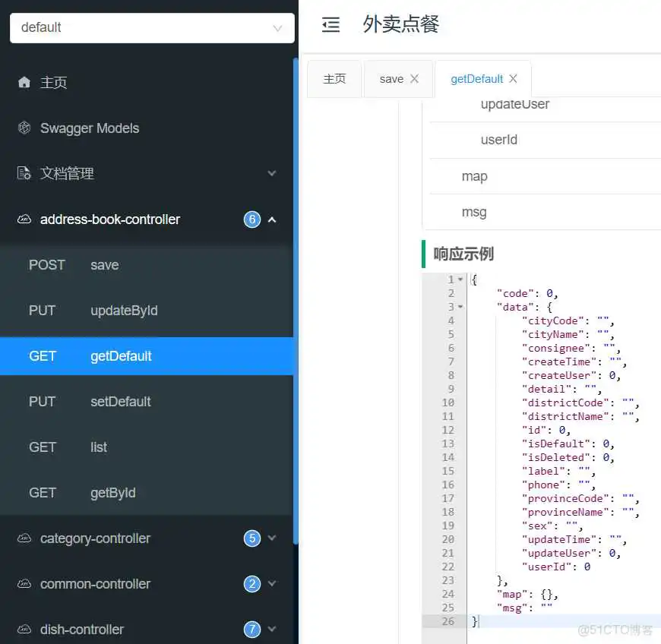Switch to the 主页 tab
Image resolution: width=661 pixels, height=644 pixels.
tap(334, 79)
